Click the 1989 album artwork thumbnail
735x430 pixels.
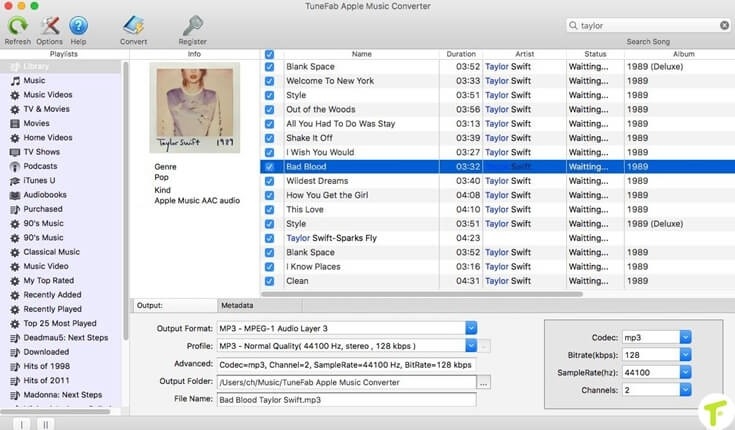[x=195, y=107]
